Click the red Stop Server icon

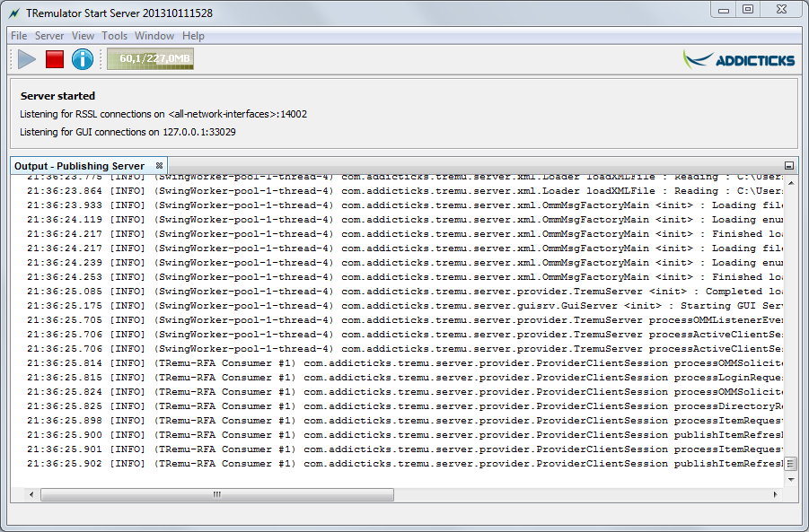coord(55,59)
